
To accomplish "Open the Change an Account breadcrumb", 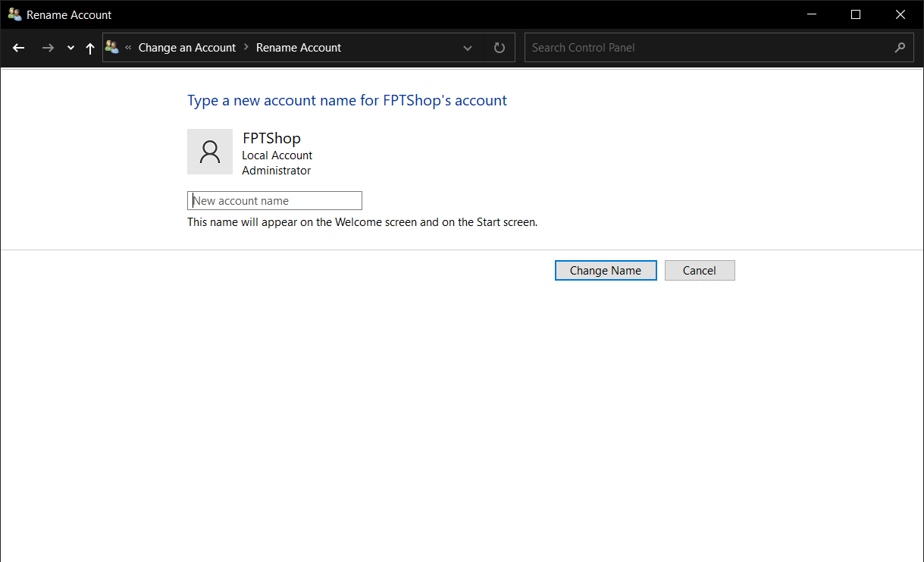I will (x=187, y=47).
